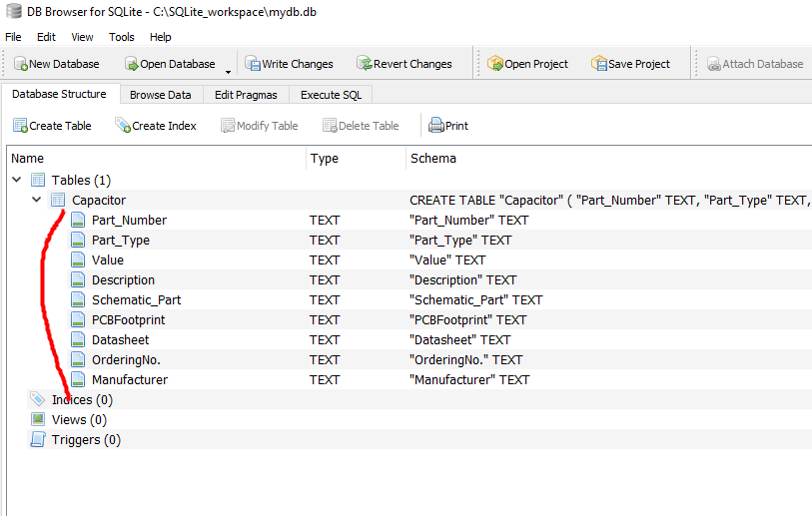Click the Indices tag icon
Screen dimensions: 812x516
click(38, 399)
